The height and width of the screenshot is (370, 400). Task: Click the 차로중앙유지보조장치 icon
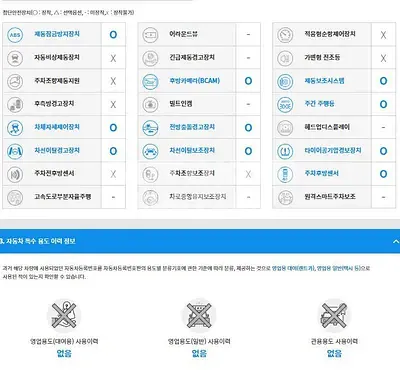[x=150, y=197]
